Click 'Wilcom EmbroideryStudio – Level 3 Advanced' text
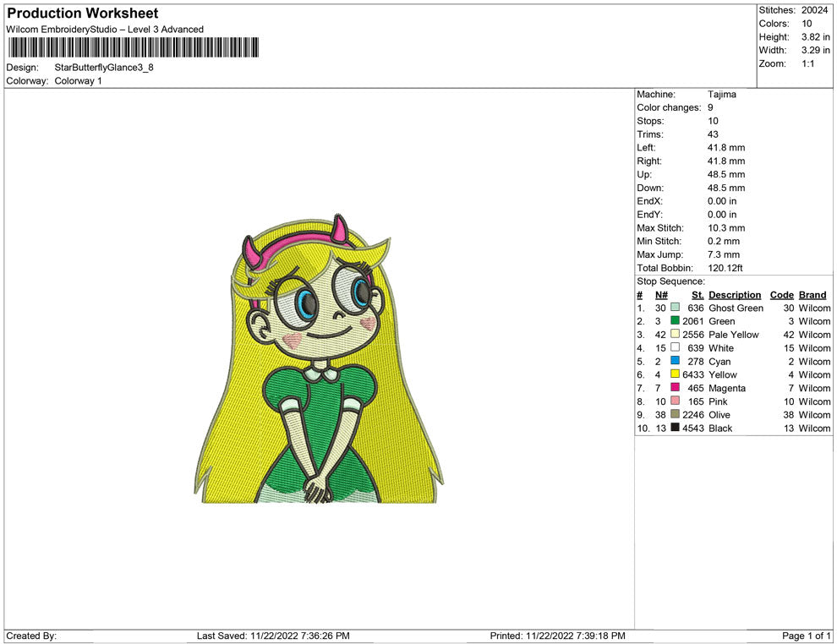This screenshot has height=644, width=837. (105, 30)
